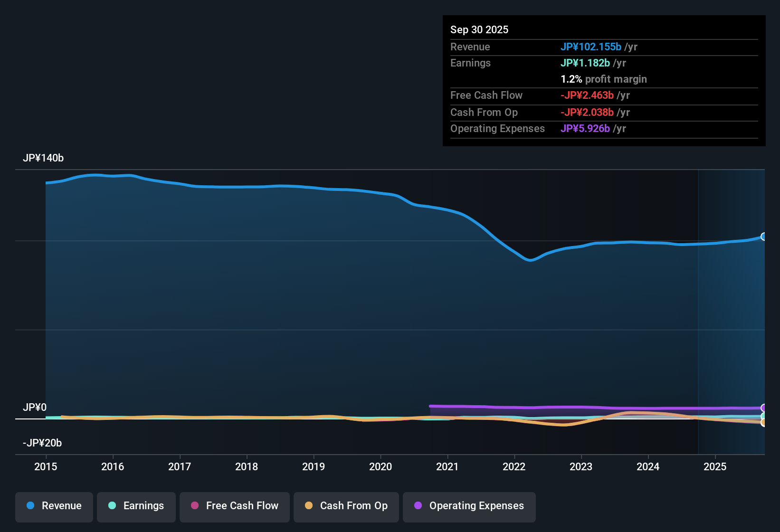The height and width of the screenshot is (532, 780).
Task: Expand the profit margin breakdown row
Action: (603, 79)
